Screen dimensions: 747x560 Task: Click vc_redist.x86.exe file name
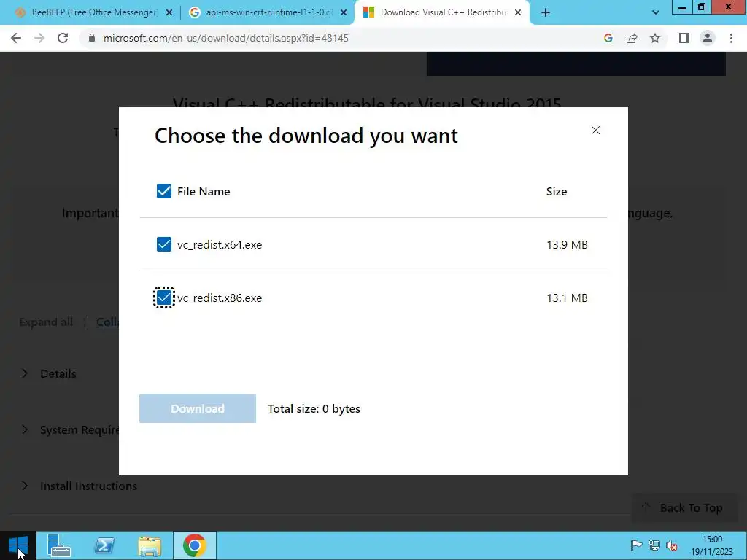coord(220,297)
